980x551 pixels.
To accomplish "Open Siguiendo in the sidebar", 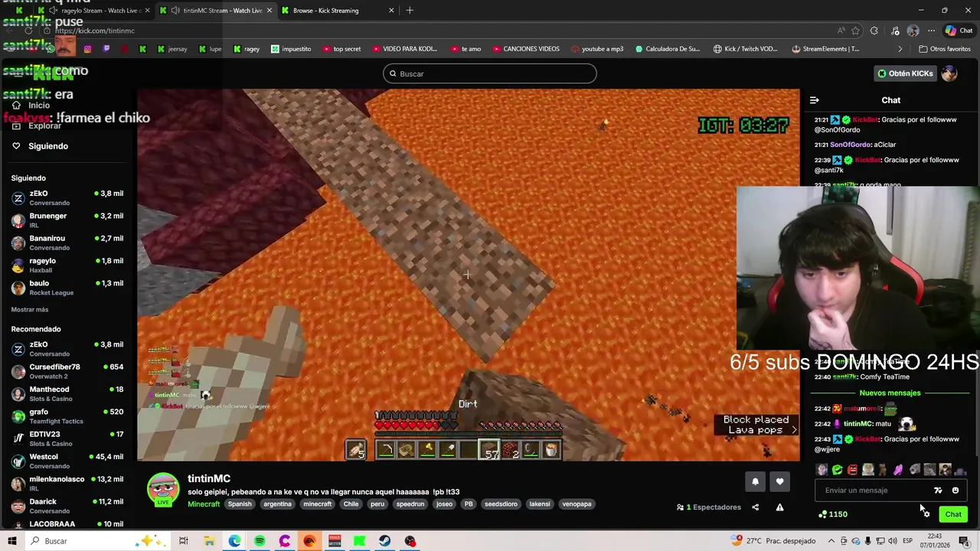I will (48, 146).
